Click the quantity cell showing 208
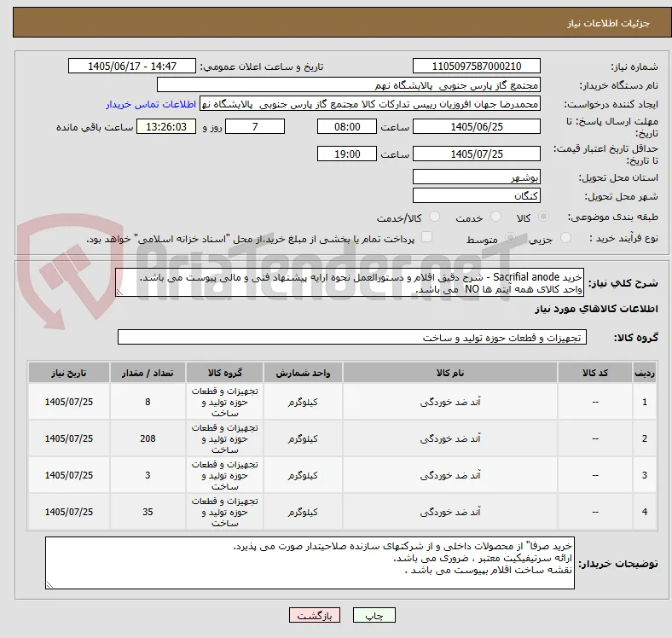672x638 pixels. (x=148, y=438)
